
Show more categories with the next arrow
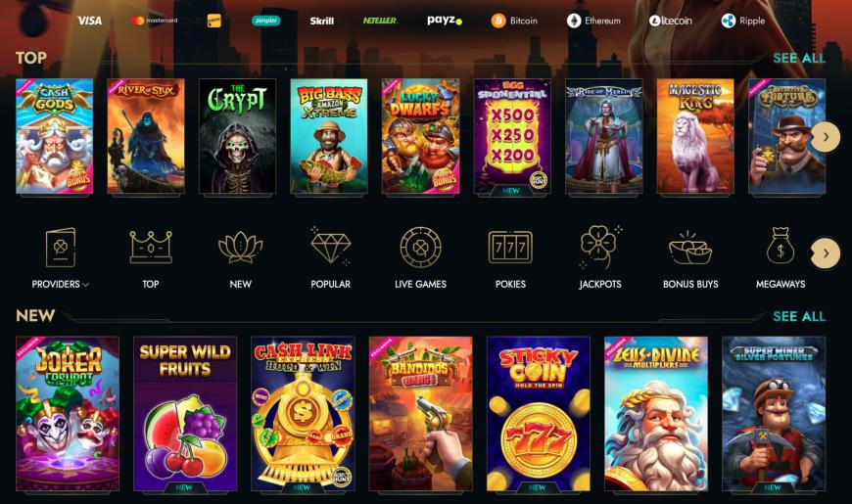click(826, 253)
